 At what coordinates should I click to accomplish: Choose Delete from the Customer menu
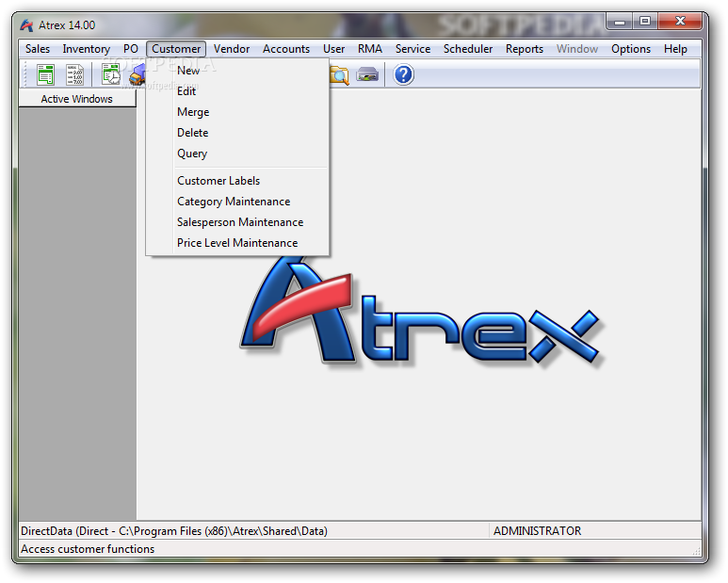(237, 133)
